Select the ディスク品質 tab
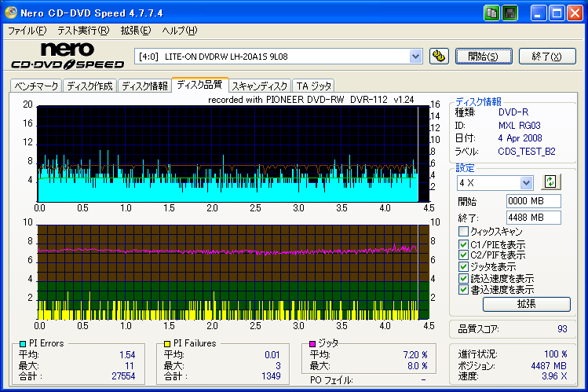The width and height of the screenshot is (588, 392). click(x=200, y=84)
